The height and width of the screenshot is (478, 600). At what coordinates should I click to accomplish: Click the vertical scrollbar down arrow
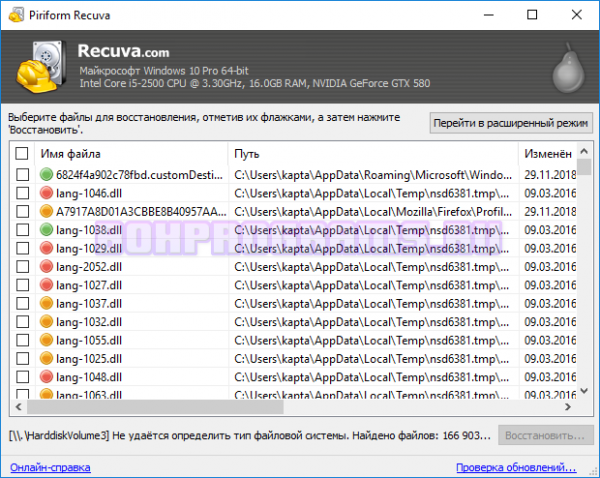(584, 391)
